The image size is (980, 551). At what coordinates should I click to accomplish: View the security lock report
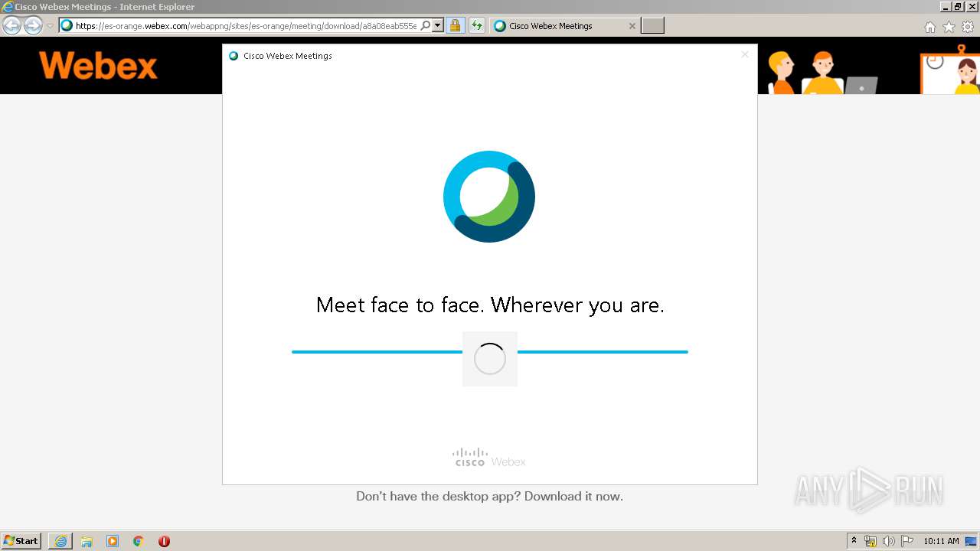pos(455,26)
